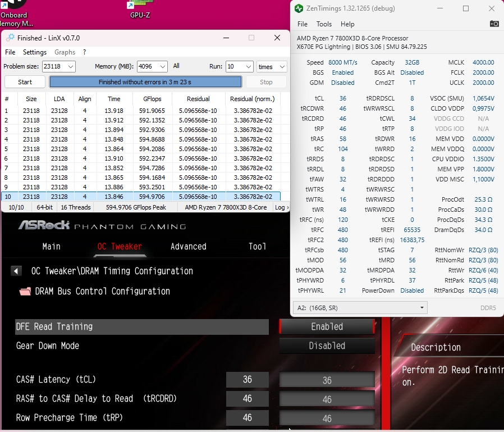Image resolution: width=504 pixels, height=432 pixels.
Task: Click the GFlops column header
Action: (152, 99)
